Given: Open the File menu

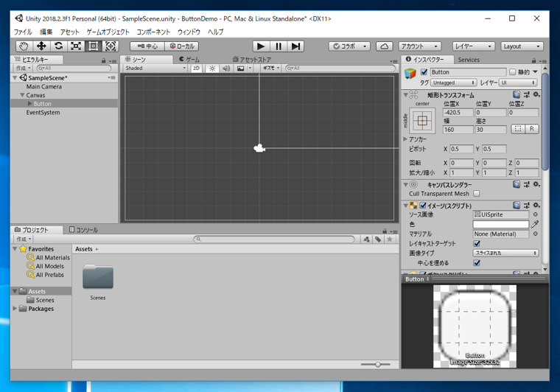Looking at the screenshot, I should click(x=23, y=32).
